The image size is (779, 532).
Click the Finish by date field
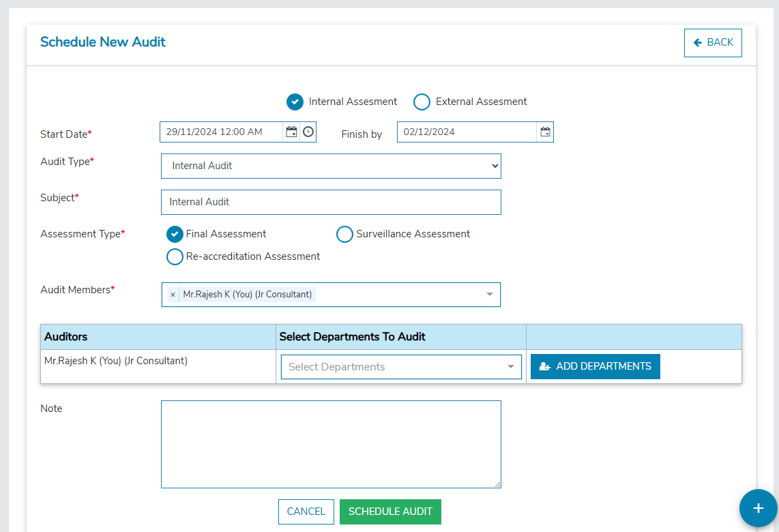click(x=467, y=132)
